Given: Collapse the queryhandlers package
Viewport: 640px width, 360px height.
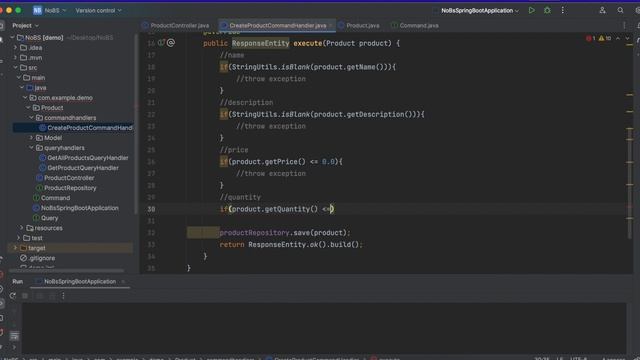Looking at the screenshot, I should point(31,148).
